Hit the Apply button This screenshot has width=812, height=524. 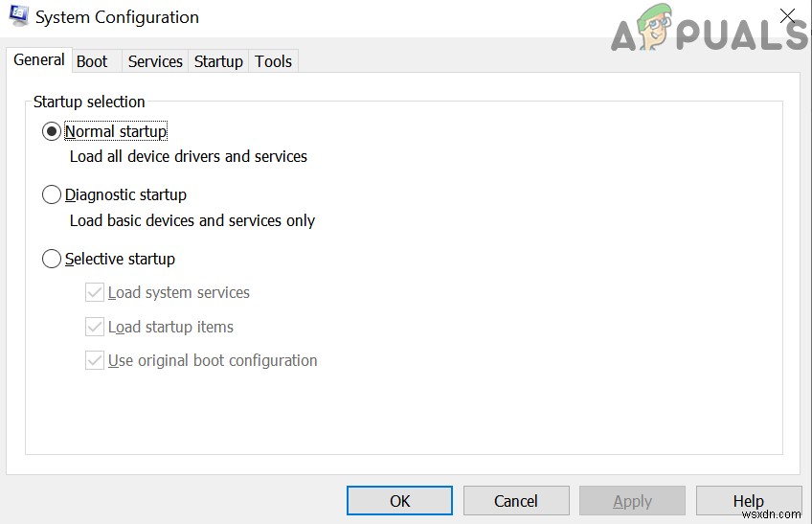pos(632,500)
